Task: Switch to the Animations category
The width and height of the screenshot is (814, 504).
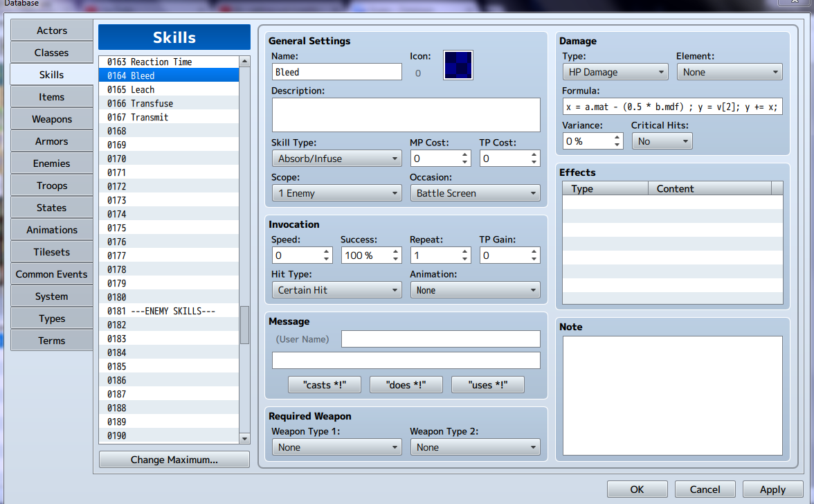Action: pyautogui.click(x=51, y=229)
